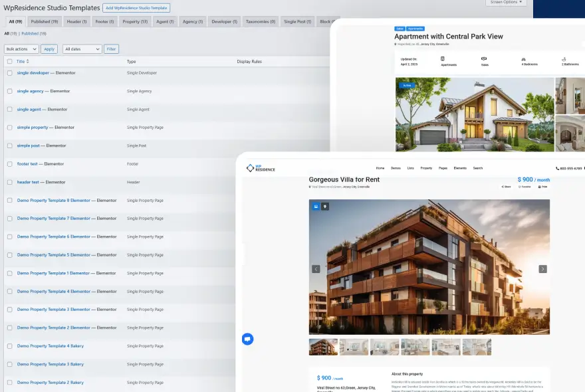Open Demo Property Template 4 Bakery link
Viewport: 585px width, 392px height.
point(51,346)
